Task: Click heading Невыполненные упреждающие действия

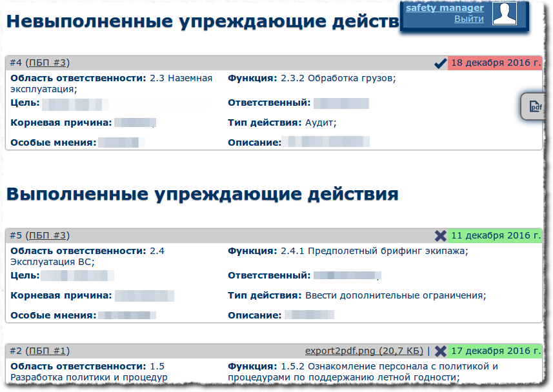Action: tap(194, 21)
